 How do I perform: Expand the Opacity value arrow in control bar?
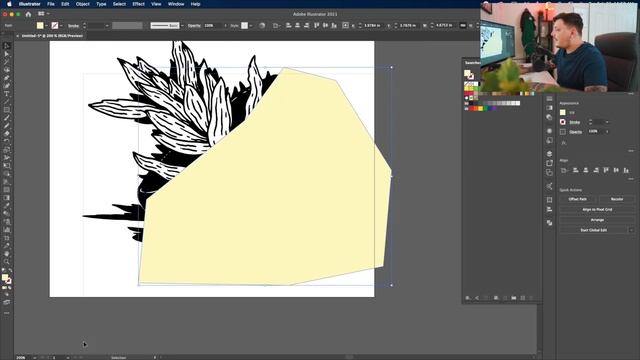coord(225,26)
